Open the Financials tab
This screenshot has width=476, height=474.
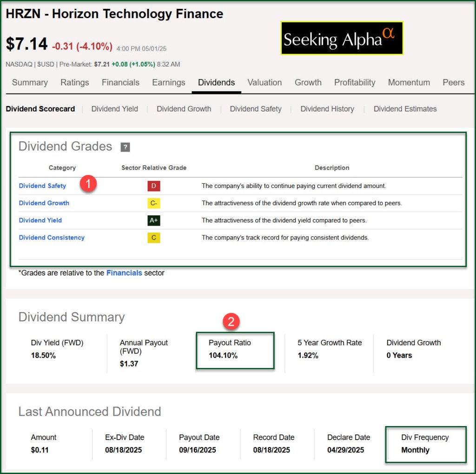click(120, 82)
